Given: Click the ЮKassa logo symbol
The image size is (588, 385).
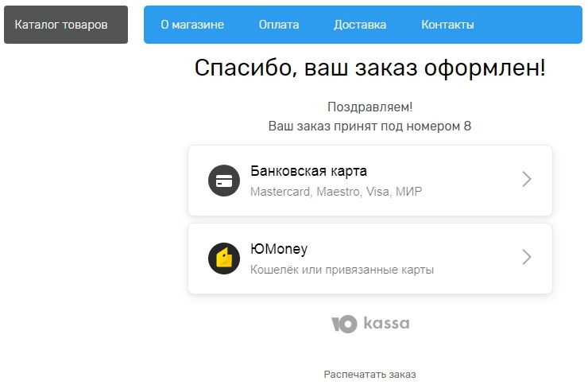Looking at the screenshot, I should click(x=344, y=324).
